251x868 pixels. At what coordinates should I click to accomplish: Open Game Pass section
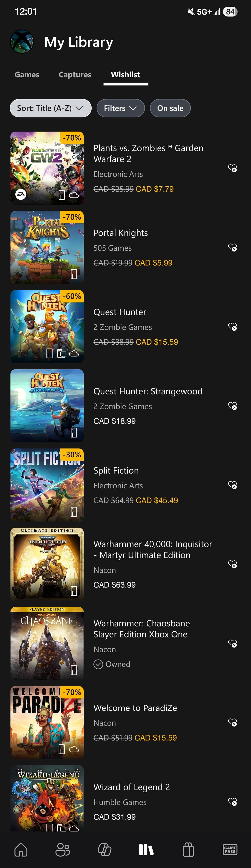230,849
